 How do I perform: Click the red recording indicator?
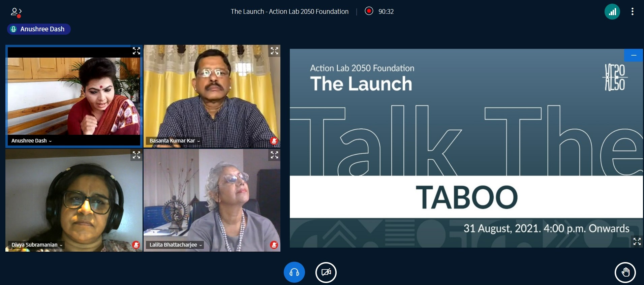tap(369, 11)
